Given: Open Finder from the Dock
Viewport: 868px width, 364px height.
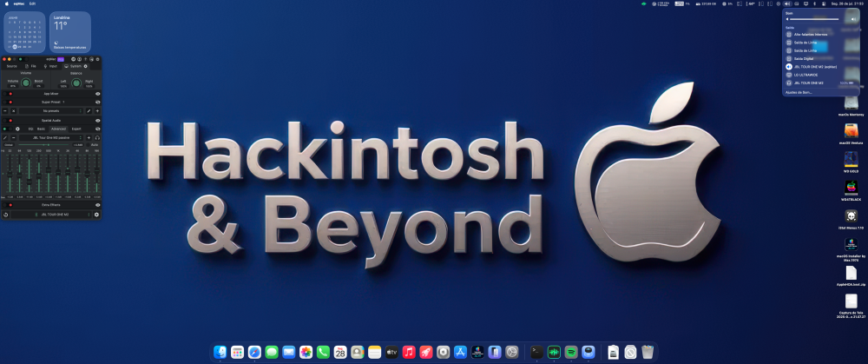Looking at the screenshot, I should (x=220, y=352).
